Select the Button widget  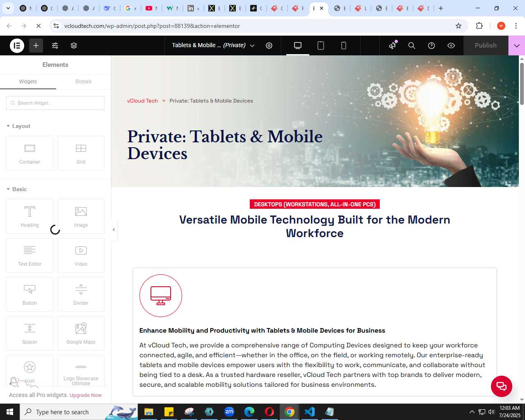(30, 294)
